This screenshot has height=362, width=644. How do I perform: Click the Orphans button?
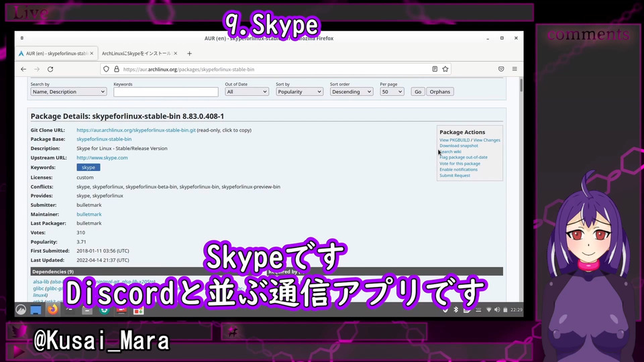[x=440, y=92]
